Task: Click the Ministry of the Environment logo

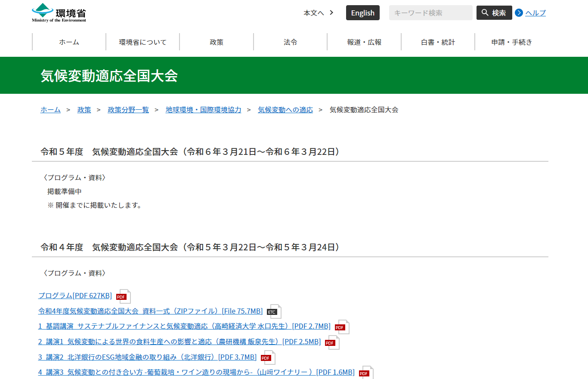Action: click(x=59, y=13)
